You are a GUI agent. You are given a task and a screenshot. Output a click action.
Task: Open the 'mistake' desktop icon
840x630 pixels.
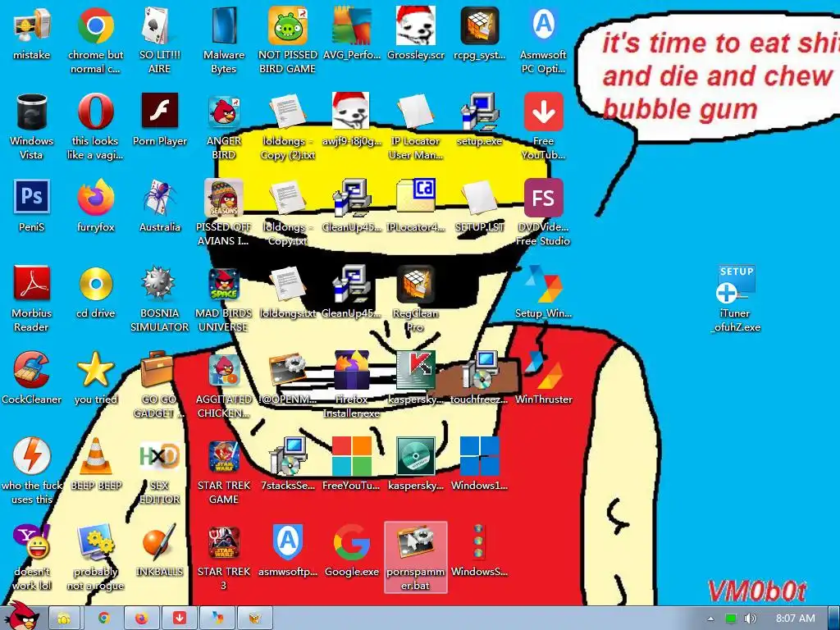(x=32, y=25)
